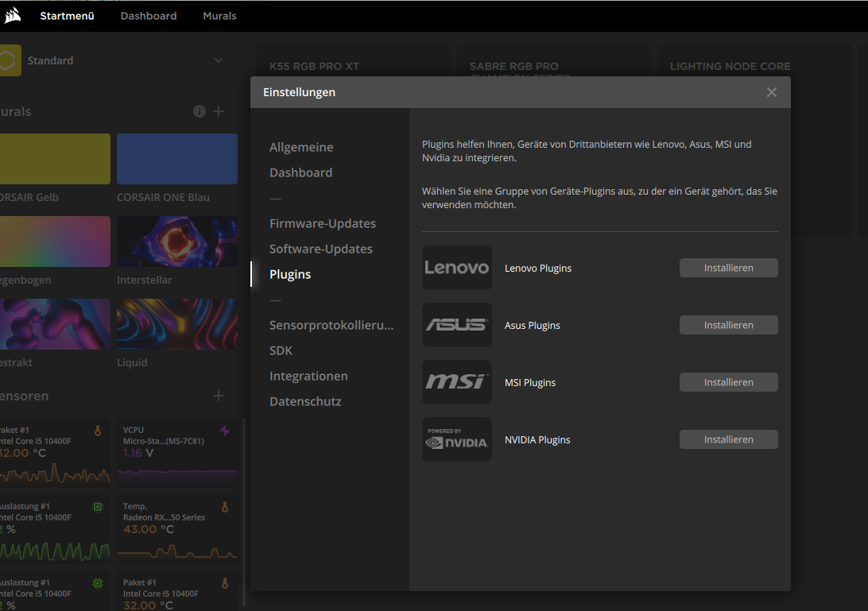This screenshot has height=611, width=868.
Task: Choose the Interstellar mural thumbnail
Action: point(177,242)
